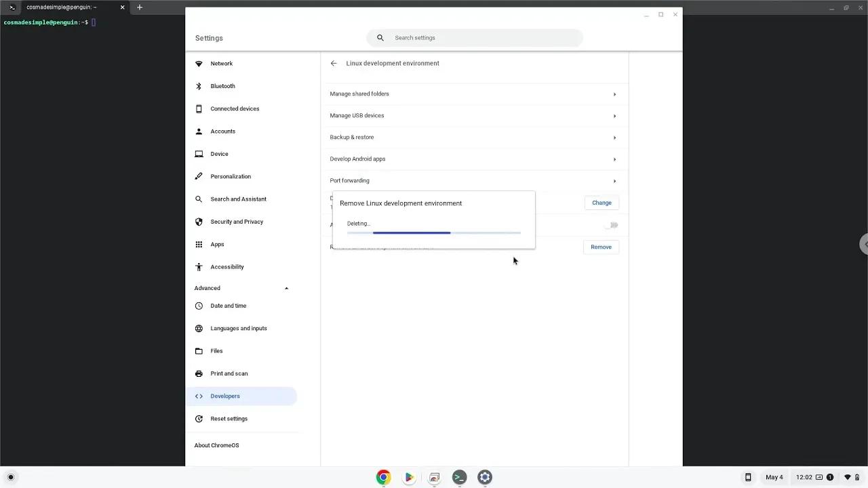Select the Security and Privacy shield icon
This screenshot has height=488, width=868.
click(x=198, y=222)
